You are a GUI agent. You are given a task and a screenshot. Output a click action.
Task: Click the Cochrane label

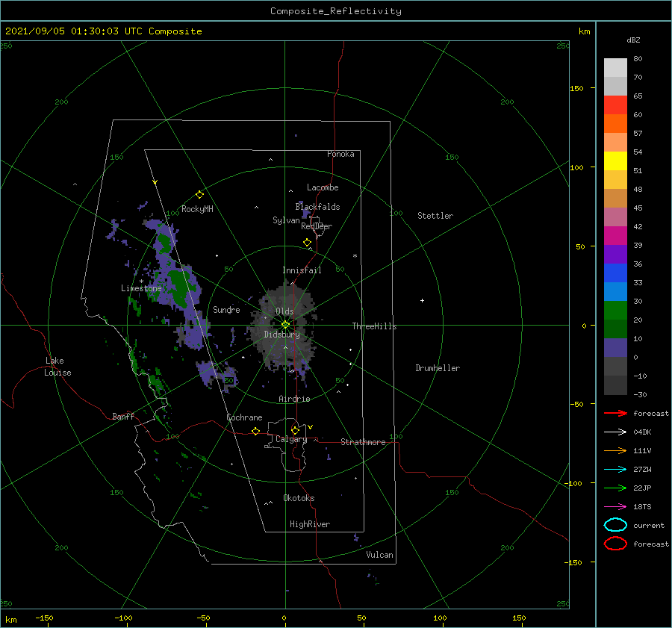(x=244, y=417)
